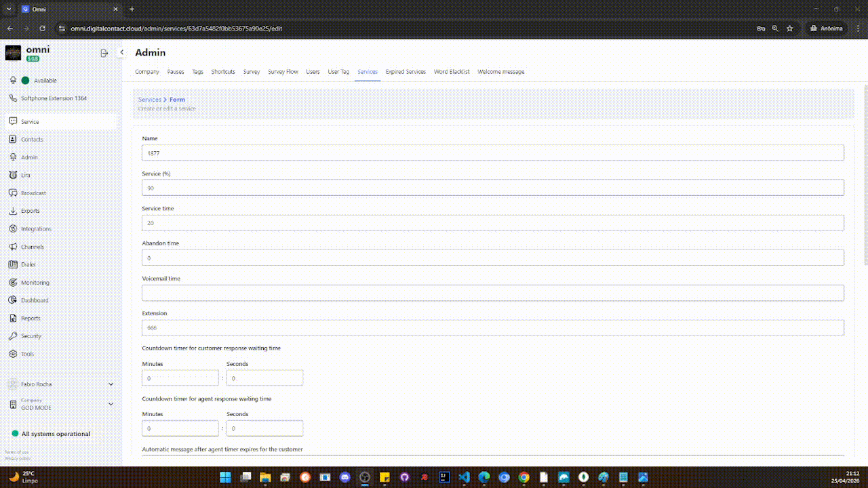This screenshot has width=868, height=488.
Task: Focus the Name input field
Action: 493,152
